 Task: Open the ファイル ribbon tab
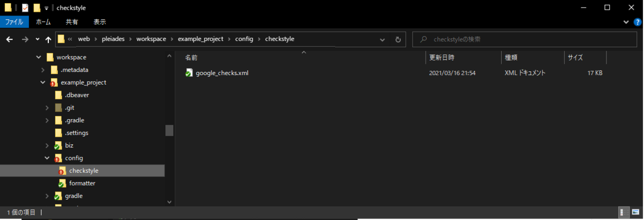14,22
